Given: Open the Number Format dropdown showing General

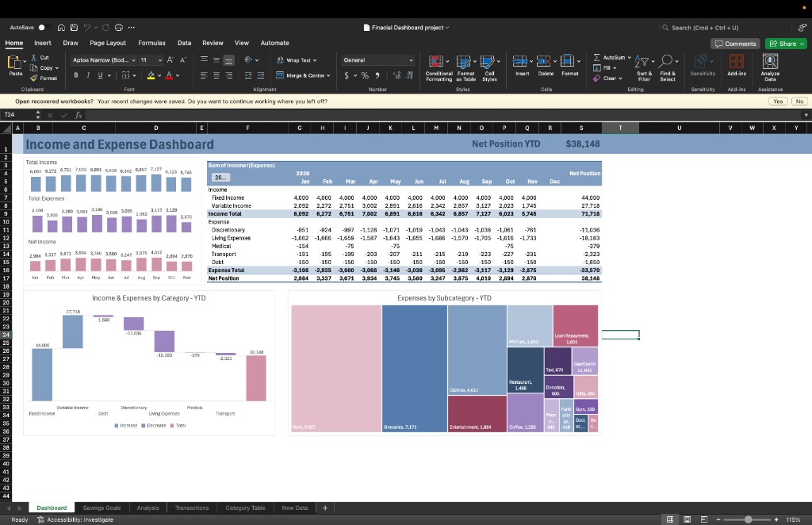Looking at the screenshot, I should point(379,60).
